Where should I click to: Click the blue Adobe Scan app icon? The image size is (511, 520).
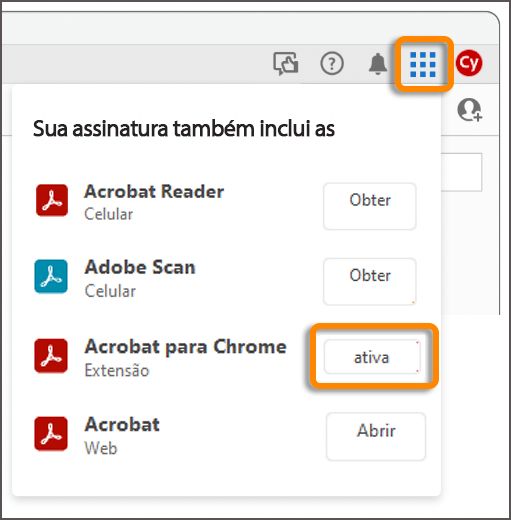click(x=51, y=276)
